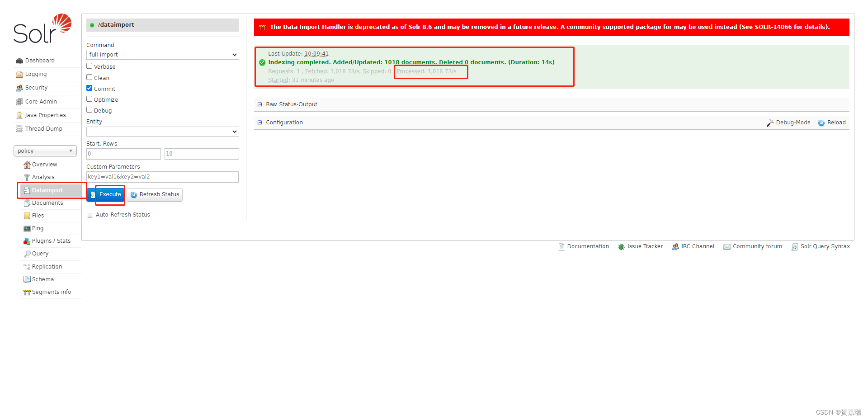Viewport: 868px width, 420px height.
Task: Click the Solr Query Syntax icon
Action: (x=795, y=247)
